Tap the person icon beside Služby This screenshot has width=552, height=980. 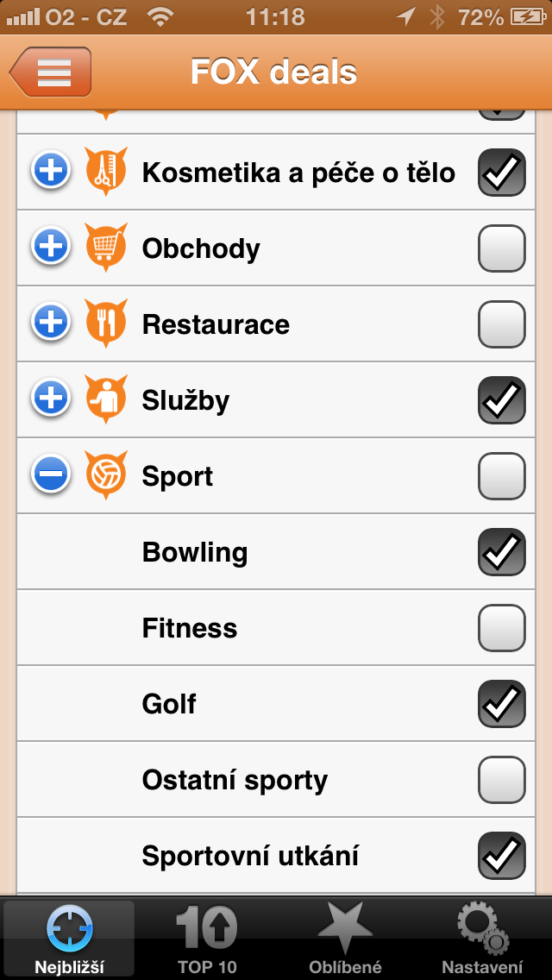[x=106, y=399]
